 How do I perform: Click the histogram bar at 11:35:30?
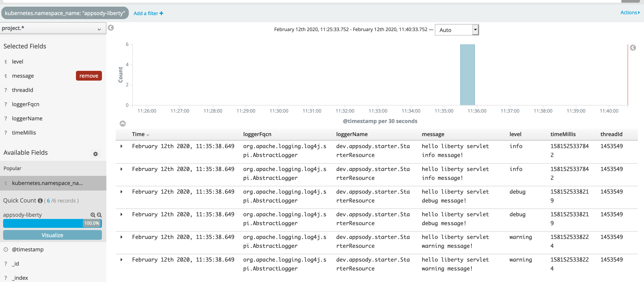[x=467, y=75]
